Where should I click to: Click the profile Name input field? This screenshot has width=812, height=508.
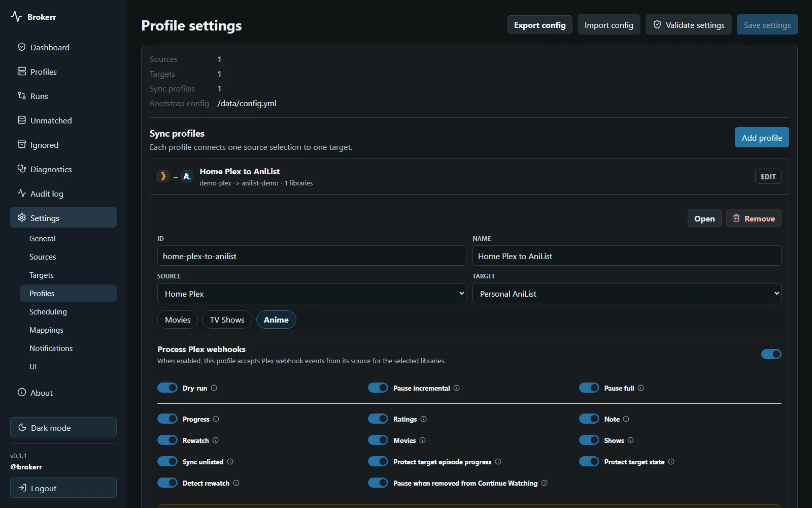click(x=627, y=256)
